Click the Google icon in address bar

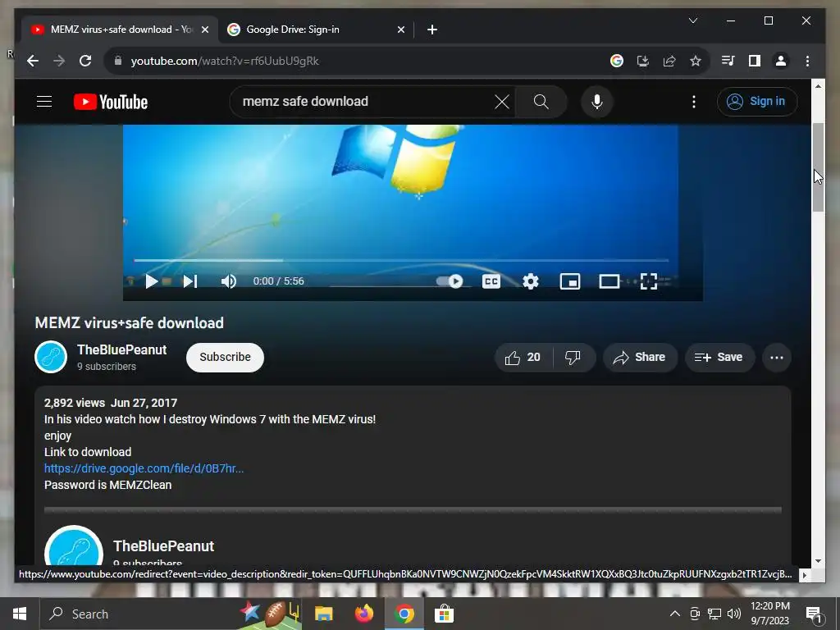[617, 61]
